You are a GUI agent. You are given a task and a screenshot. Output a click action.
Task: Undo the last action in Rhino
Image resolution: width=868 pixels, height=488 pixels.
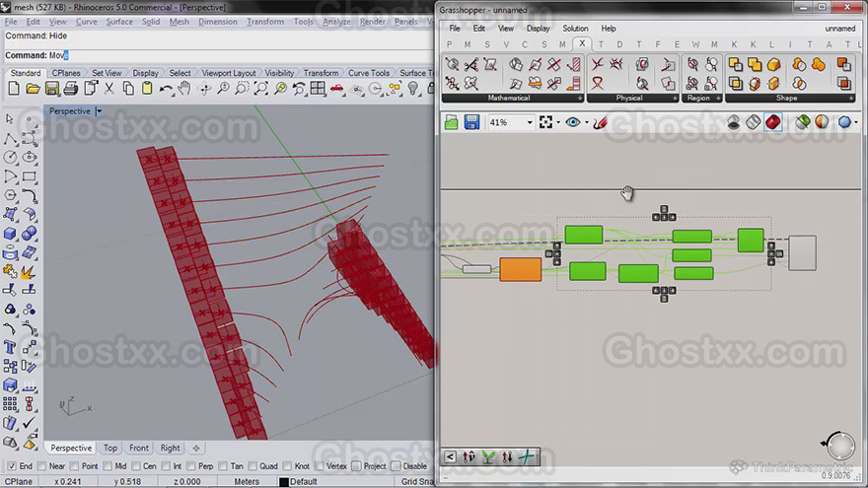pos(166,89)
